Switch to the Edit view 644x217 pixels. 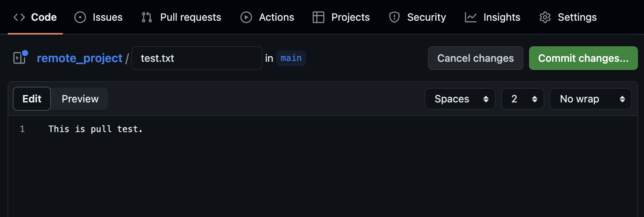32,99
